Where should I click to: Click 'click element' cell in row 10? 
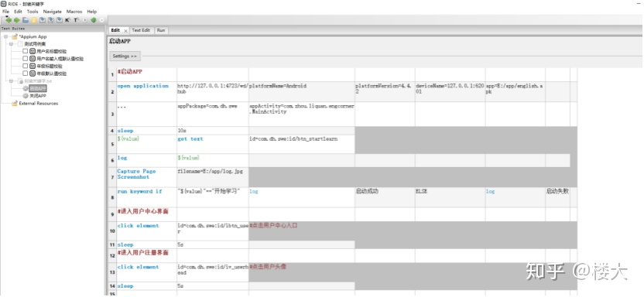point(147,231)
